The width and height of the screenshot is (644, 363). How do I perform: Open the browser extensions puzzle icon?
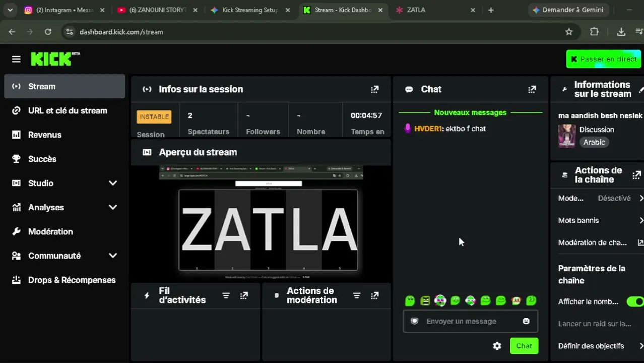pyautogui.click(x=594, y=32)
